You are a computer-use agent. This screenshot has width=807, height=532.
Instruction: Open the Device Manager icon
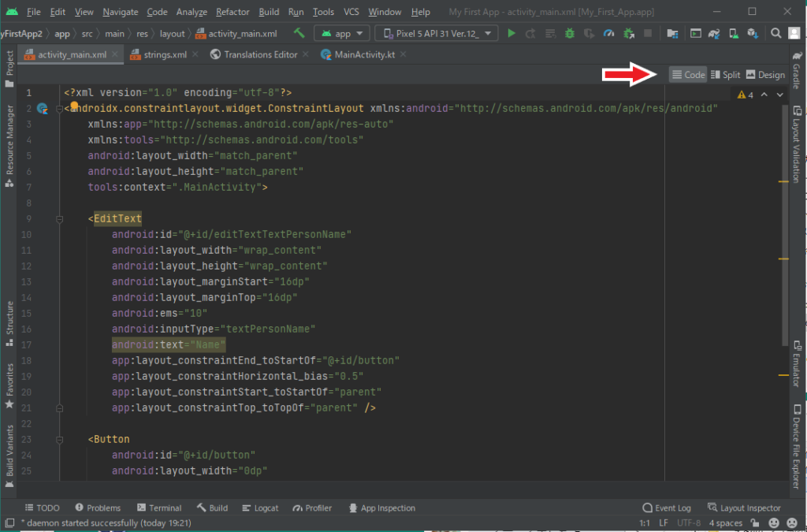pyautogui.click(x=734, y=33)
